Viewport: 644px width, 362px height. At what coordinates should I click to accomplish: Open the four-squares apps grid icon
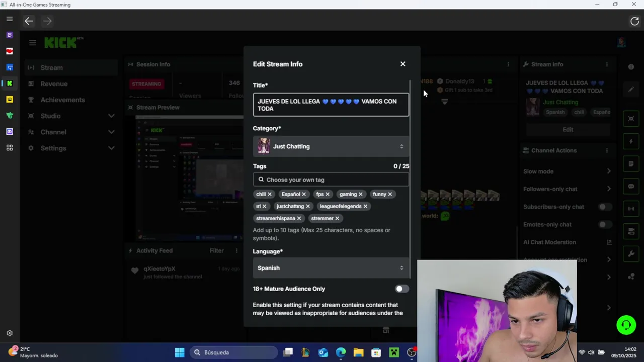point(10,148)
